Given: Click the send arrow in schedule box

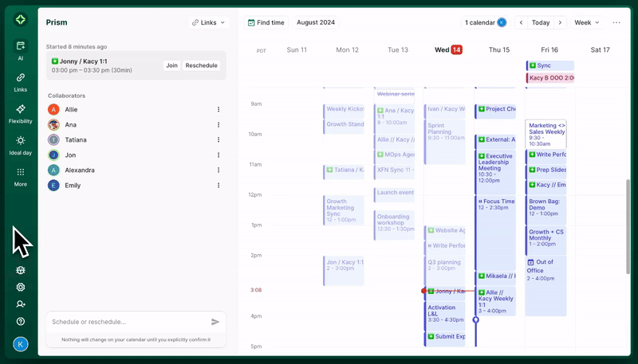Looking at the screenshot, I should coord(215,322).
